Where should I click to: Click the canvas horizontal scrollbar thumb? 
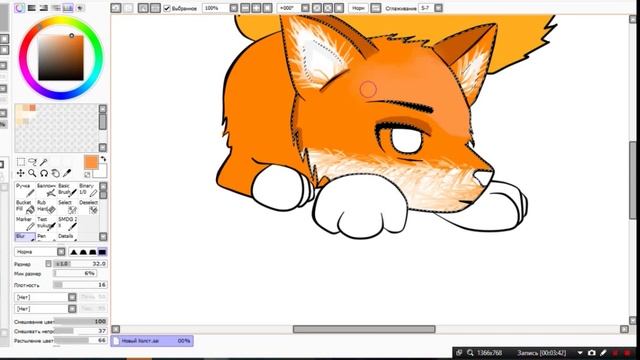point(364,329)
